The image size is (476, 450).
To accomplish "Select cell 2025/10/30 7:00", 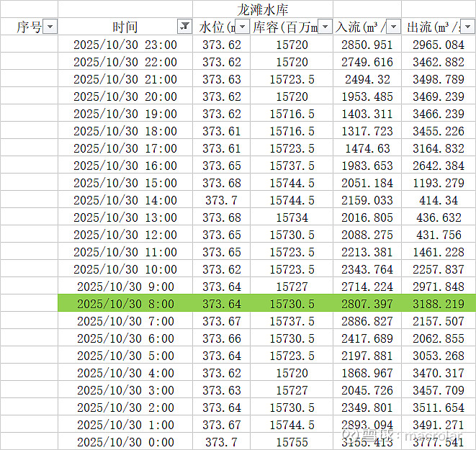I will click(125, 321).
